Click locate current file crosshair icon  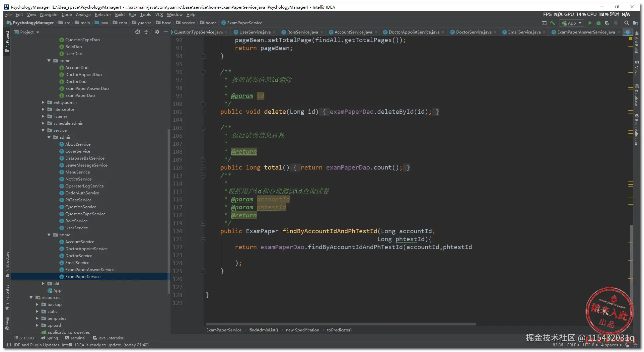pyautogui.click(x=138, y=32)
